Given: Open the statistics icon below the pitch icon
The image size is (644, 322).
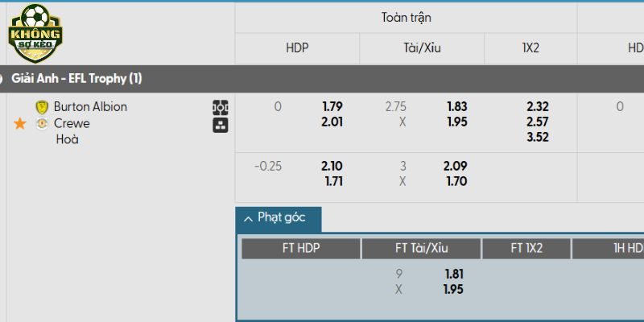Looking at the screenshot, I should tap(221, 125).
